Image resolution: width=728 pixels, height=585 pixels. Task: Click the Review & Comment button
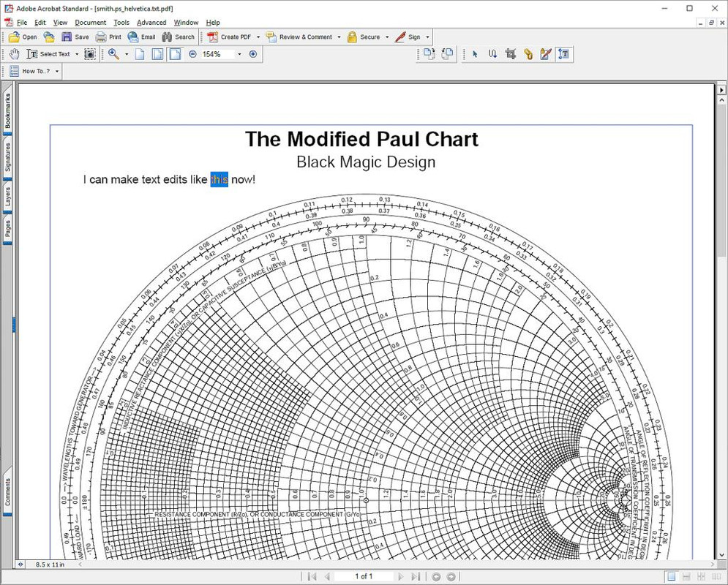point(299,37)
